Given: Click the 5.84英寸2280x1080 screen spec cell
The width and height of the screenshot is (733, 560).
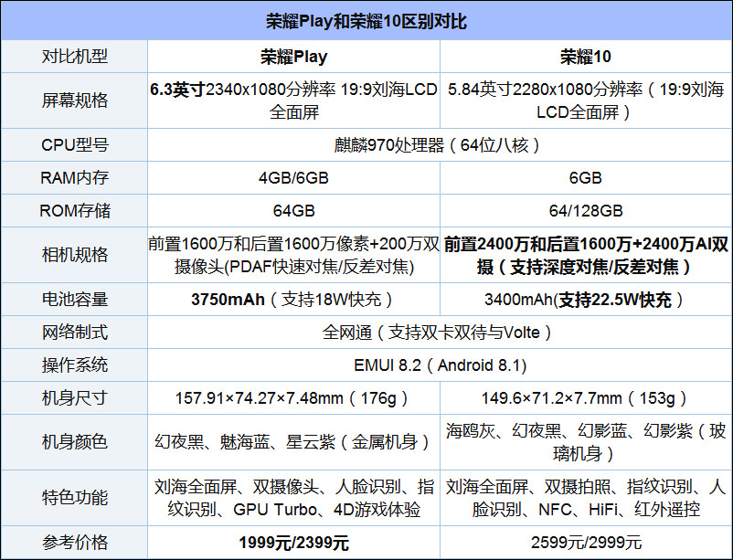Looking at the screenshot, I should coord(586,100).
